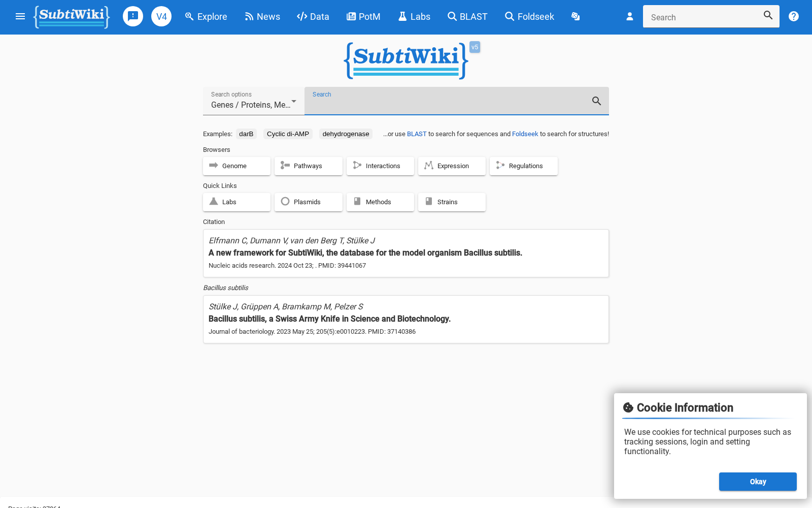Open the feedback chat bubble icon

click(133, 16)
